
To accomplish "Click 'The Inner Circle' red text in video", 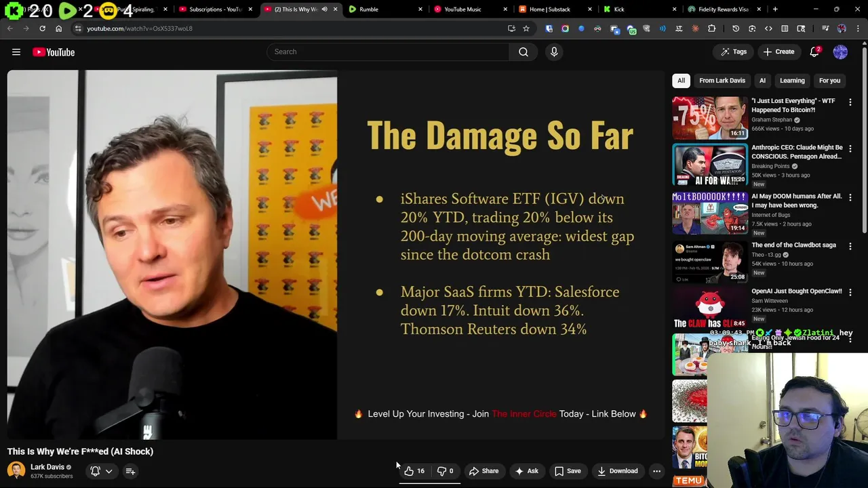I will (x=524, y=413).
